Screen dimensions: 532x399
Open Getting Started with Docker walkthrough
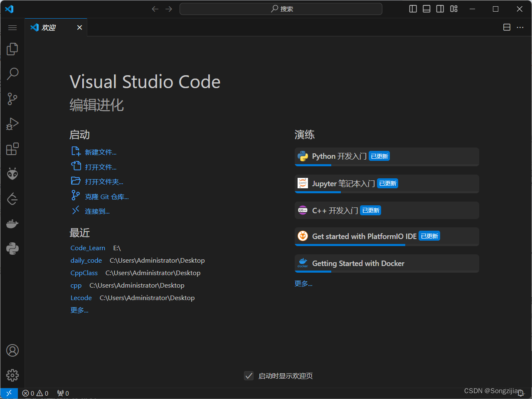[387, 264]
